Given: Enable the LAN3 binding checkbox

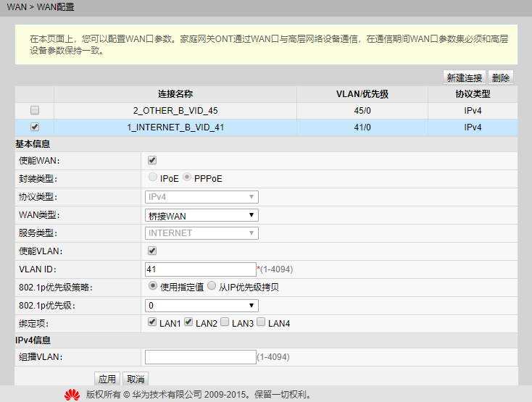Looking at the screenshot, I should [225, 322].
